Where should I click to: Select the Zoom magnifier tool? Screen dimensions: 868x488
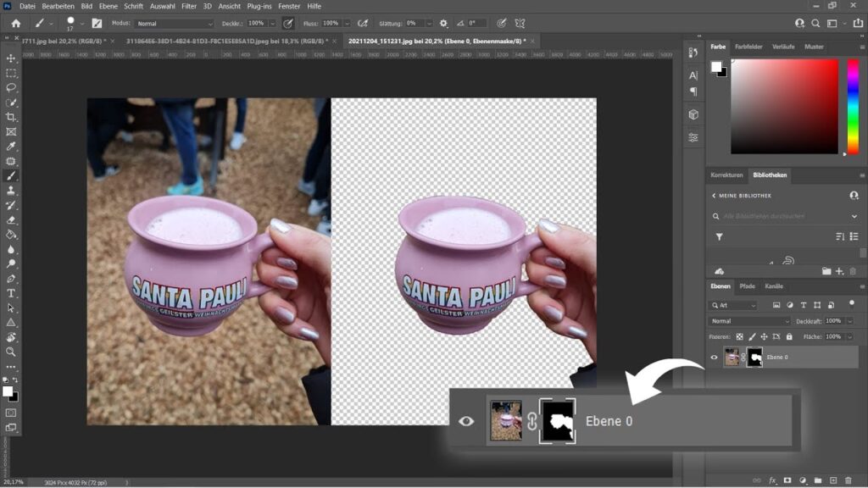(11, 352)
